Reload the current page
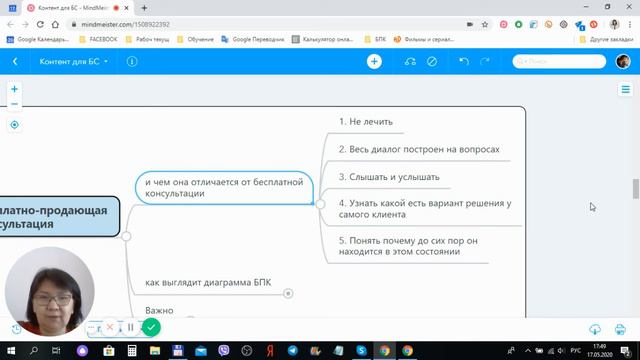Viewport: 640px width, 360px height. (x=40, y=24)
